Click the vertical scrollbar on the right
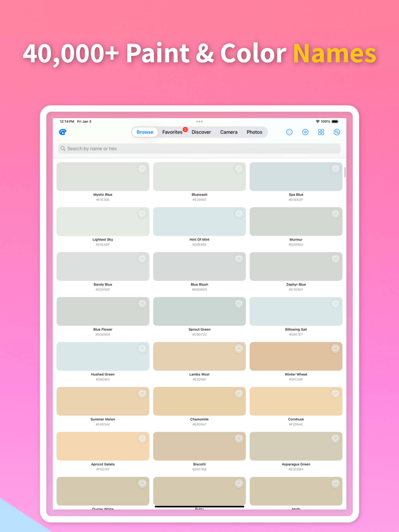This screenshot has height=532, width=399. [345, 172]
